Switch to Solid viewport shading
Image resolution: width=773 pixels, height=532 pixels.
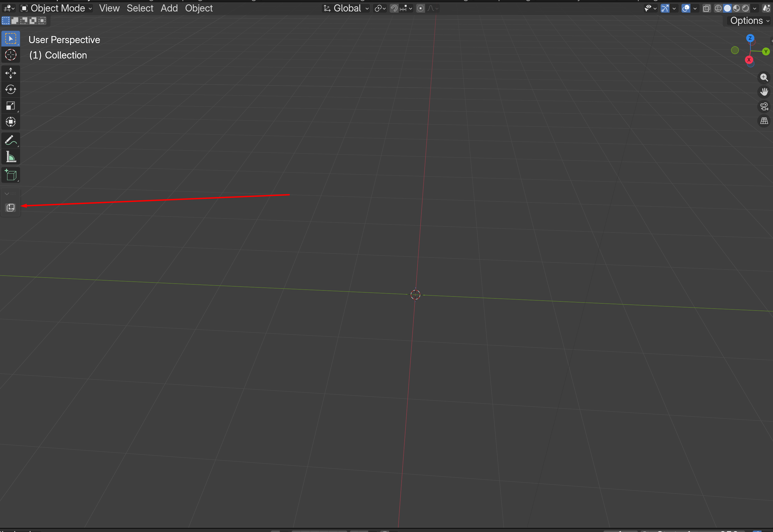click(727, 8)
